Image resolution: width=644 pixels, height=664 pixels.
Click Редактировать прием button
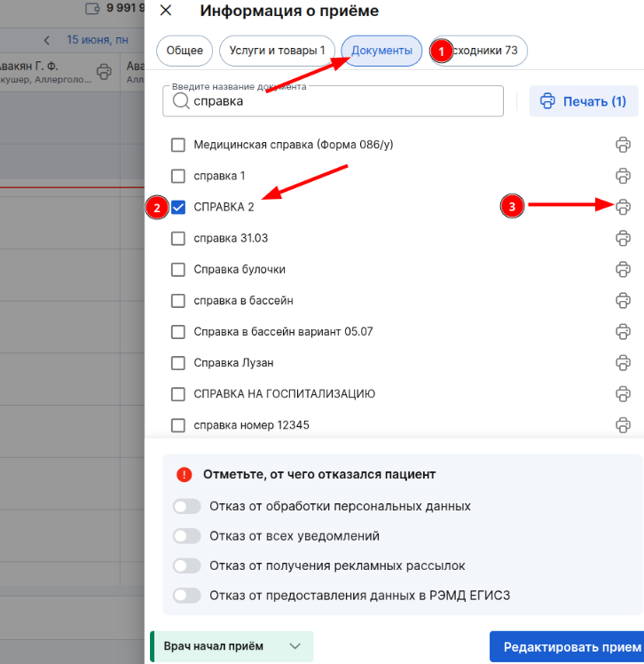(567, 646)
